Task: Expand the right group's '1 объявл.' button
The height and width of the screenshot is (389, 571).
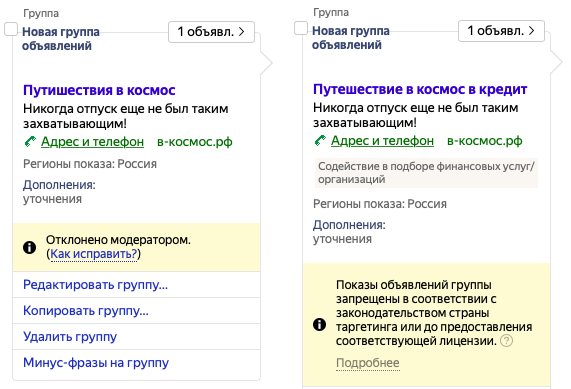Action: (x=501, y=31)
